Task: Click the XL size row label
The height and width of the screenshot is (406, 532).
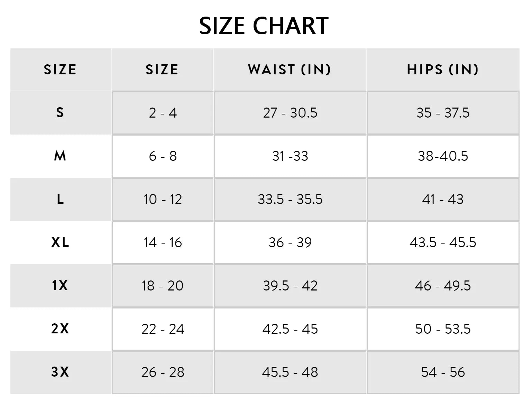Action: 60,242
